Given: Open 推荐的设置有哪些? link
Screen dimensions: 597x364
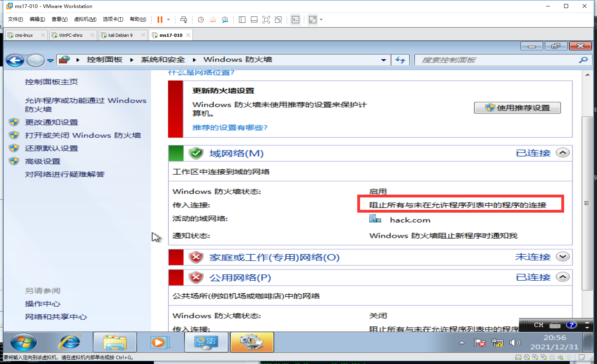Looking at the screenshot, I should [x=230, y=127].
